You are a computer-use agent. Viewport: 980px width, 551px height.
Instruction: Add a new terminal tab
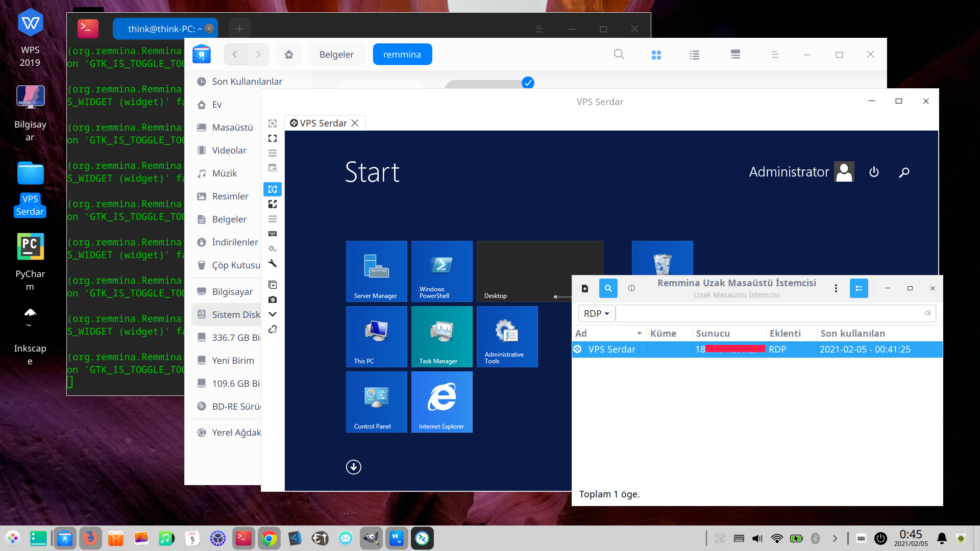[x=239, y=29]
